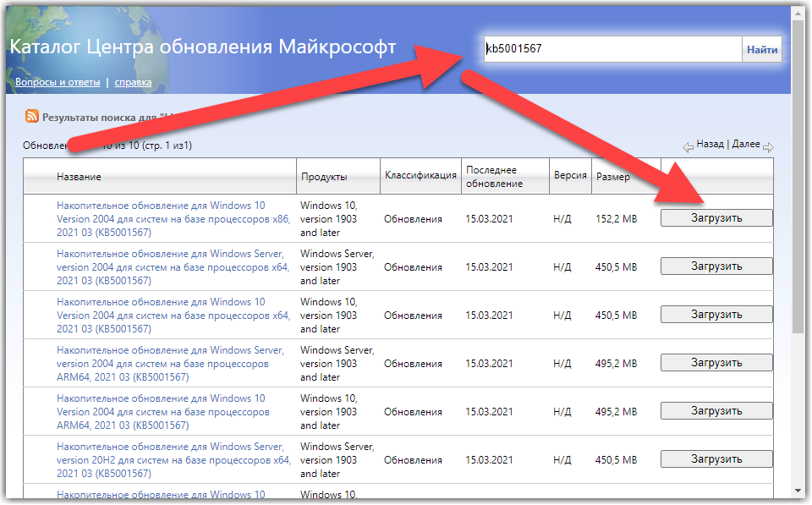The width and height of the screenshot is (812, 505).
Task: Click the scrollbar up arrow
Action: pos(798,14)
